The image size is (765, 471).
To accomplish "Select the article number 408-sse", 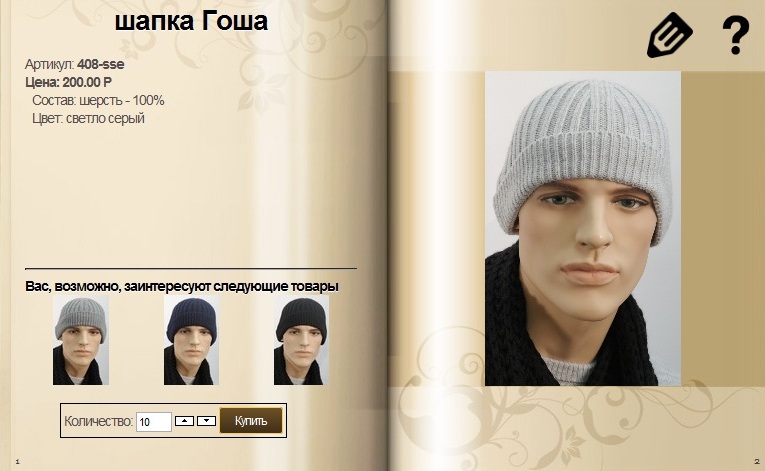I will (101, 64).
